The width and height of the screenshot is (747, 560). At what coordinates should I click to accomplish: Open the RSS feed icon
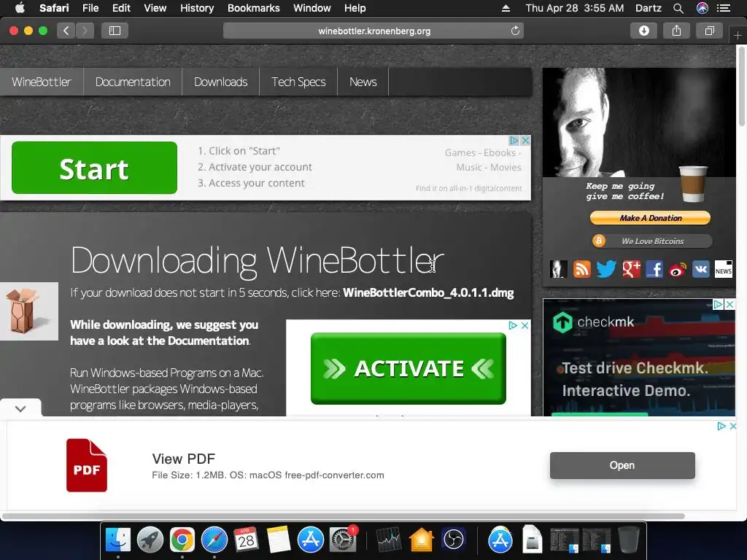[581, 269]
